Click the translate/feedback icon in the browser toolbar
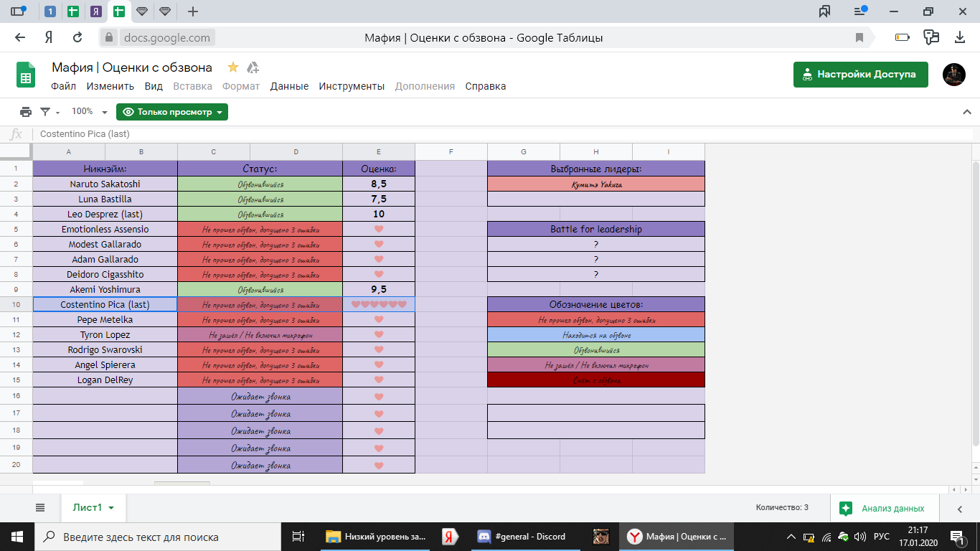The height and width of the screenshot is (551, 980). coord(931,37)
